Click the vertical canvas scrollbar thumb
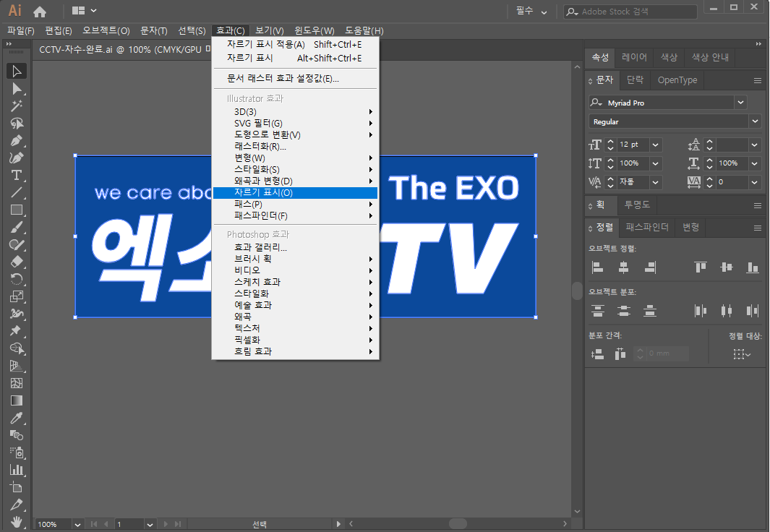This screenshot has height=532, width=770. click(577, 291)
